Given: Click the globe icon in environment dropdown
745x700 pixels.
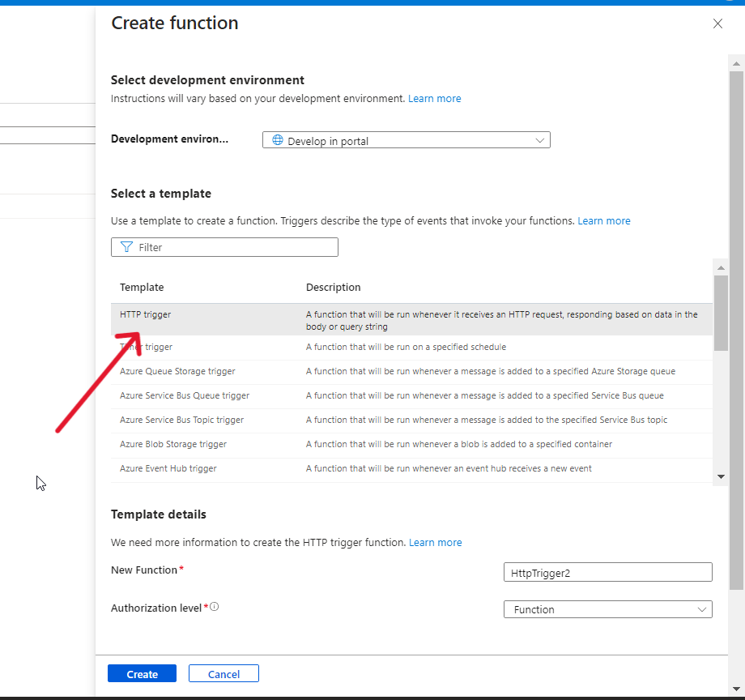Looking at the screenshot, I should pos(278,140).
